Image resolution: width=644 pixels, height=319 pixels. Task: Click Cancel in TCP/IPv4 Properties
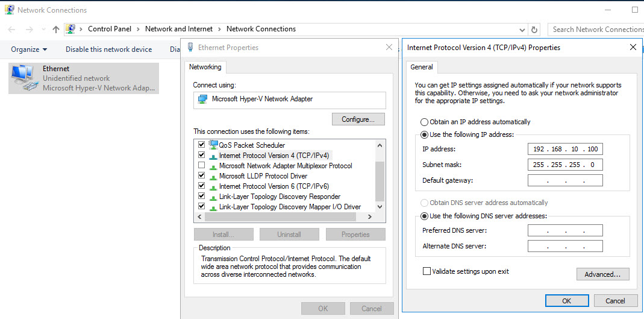tap(615, 301)
